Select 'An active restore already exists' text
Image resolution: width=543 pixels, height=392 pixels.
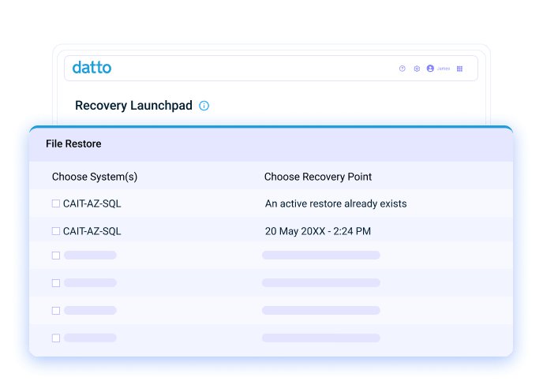(336, 203)
